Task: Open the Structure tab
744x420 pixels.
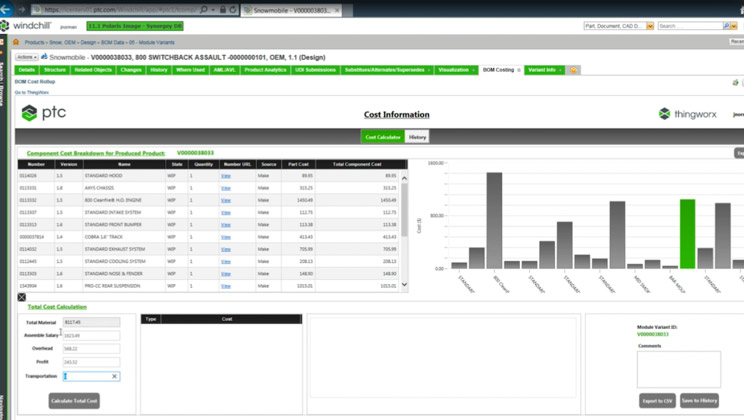Action: (x=55, y=70)
